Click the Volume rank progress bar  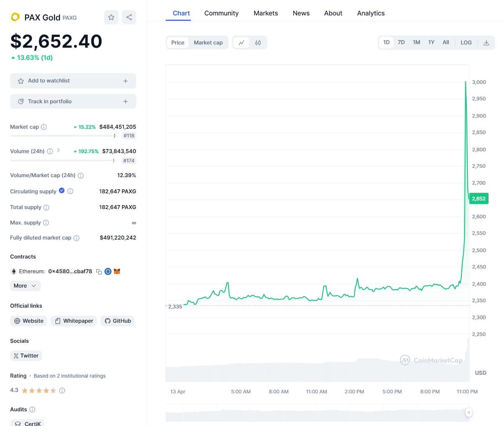point(63,160)
